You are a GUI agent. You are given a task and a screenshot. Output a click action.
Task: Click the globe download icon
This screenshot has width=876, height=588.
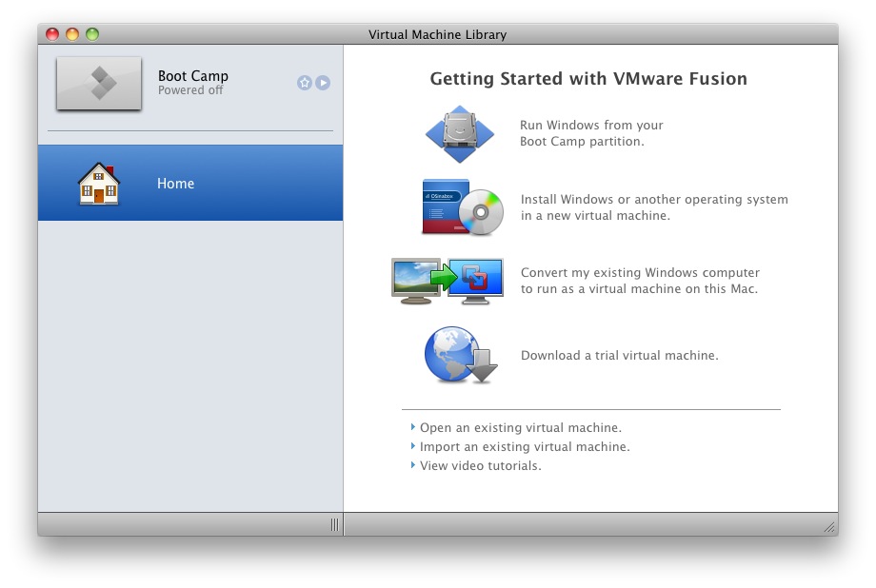460,355
